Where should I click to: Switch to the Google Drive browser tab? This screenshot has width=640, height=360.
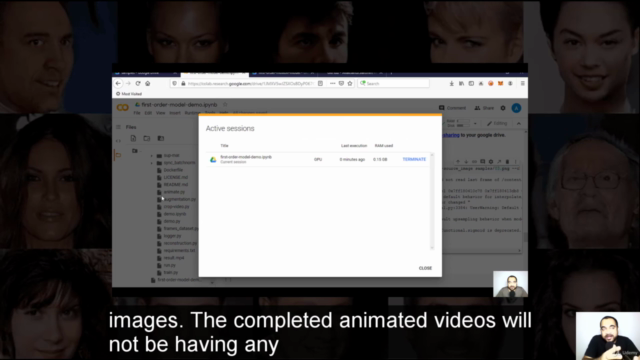146,73
